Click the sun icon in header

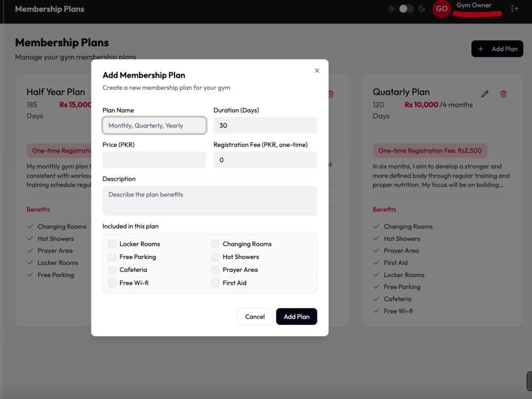coord(392,9)
